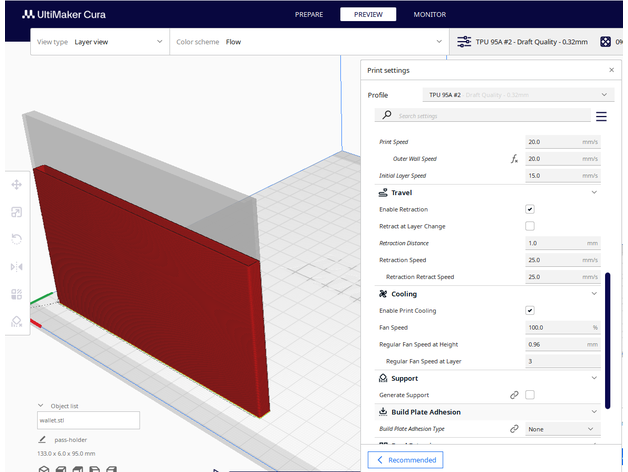Screen dimensions: 628x472
Task: Collapse the Cooling settings section
Action: [x=594, y=294]
